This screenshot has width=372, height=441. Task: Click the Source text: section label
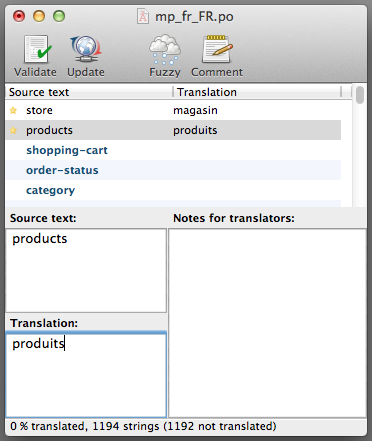[x=43, y=218]
